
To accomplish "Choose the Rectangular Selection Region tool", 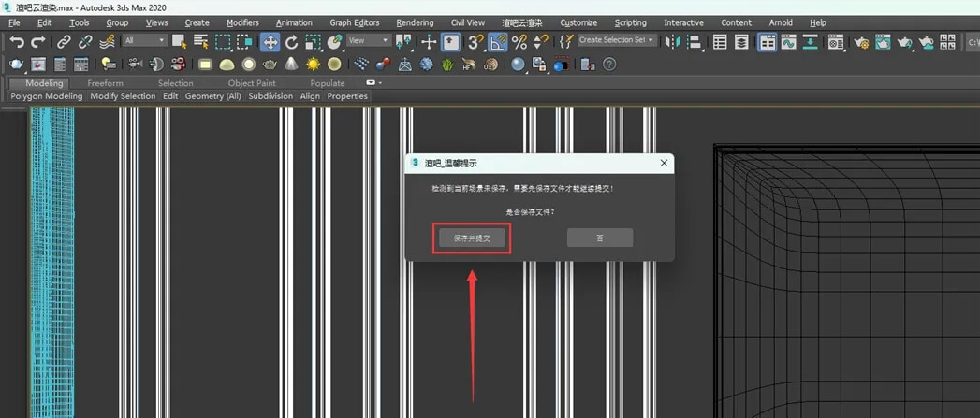I will click(x=223, y=42).
